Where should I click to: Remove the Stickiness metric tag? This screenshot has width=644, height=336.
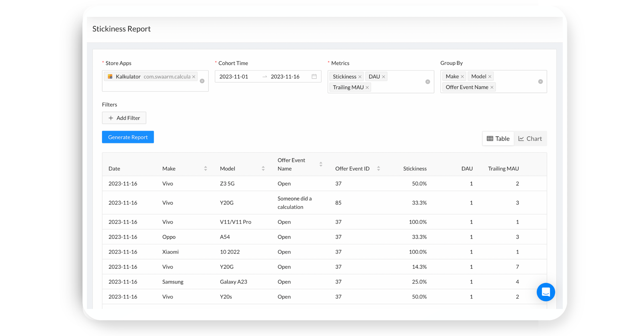click(360, 77)
